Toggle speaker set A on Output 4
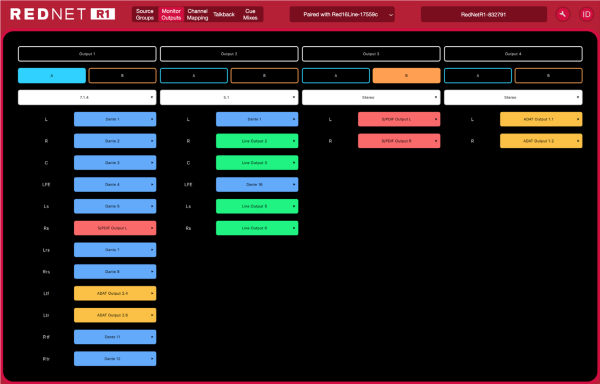The width and height of the screenshot is (600, 384). (x=478, y=76)
